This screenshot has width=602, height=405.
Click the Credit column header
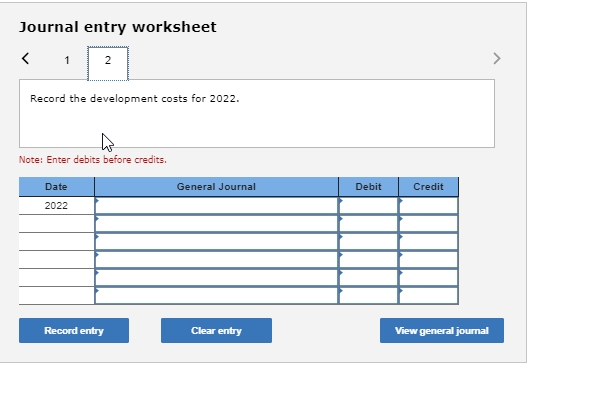click(x=428, y=187)
